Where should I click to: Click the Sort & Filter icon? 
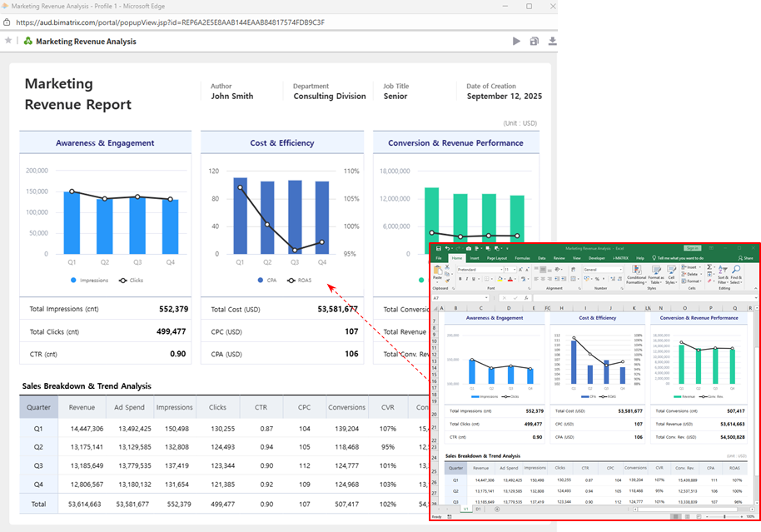[722, 271]
